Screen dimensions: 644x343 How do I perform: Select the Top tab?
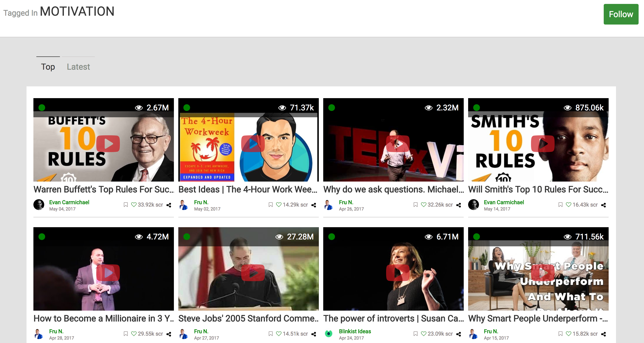click(48, 67)
